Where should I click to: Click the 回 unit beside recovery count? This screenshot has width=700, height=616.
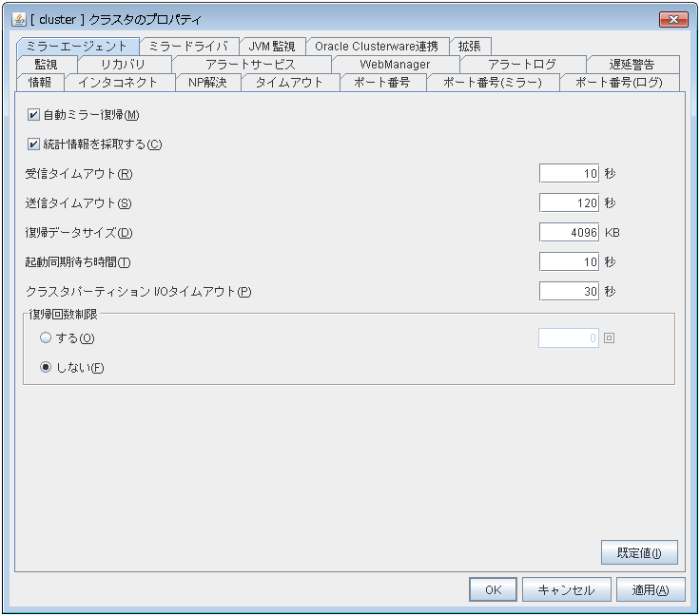(609, 338)
